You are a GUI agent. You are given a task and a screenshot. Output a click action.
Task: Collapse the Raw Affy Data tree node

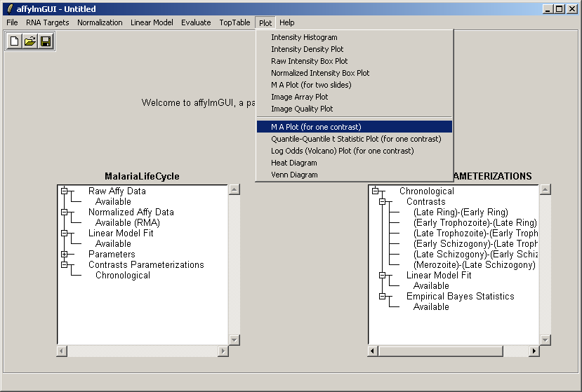(x=65, y=191)
